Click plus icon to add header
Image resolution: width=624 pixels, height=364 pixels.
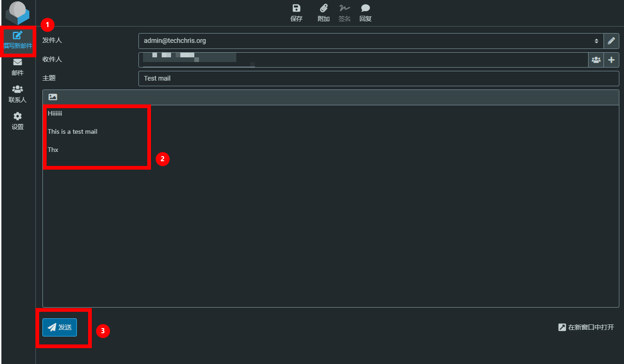click(x=611, y=60)
